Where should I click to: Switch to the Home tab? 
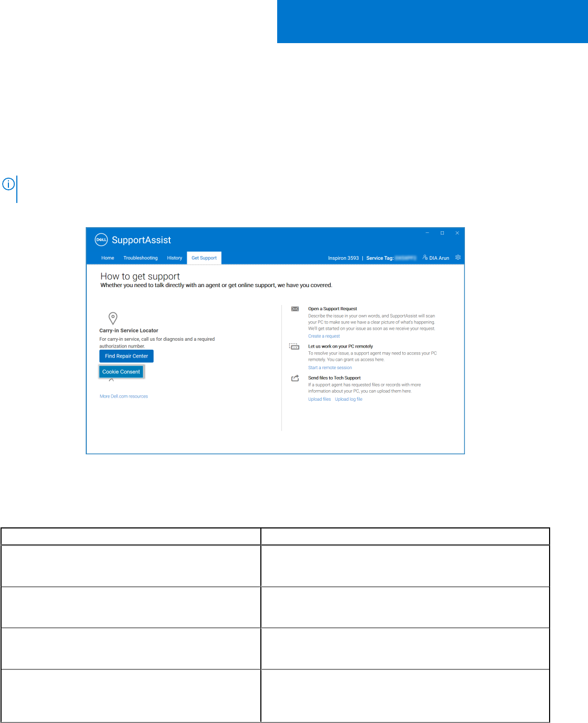click(108, 258)
